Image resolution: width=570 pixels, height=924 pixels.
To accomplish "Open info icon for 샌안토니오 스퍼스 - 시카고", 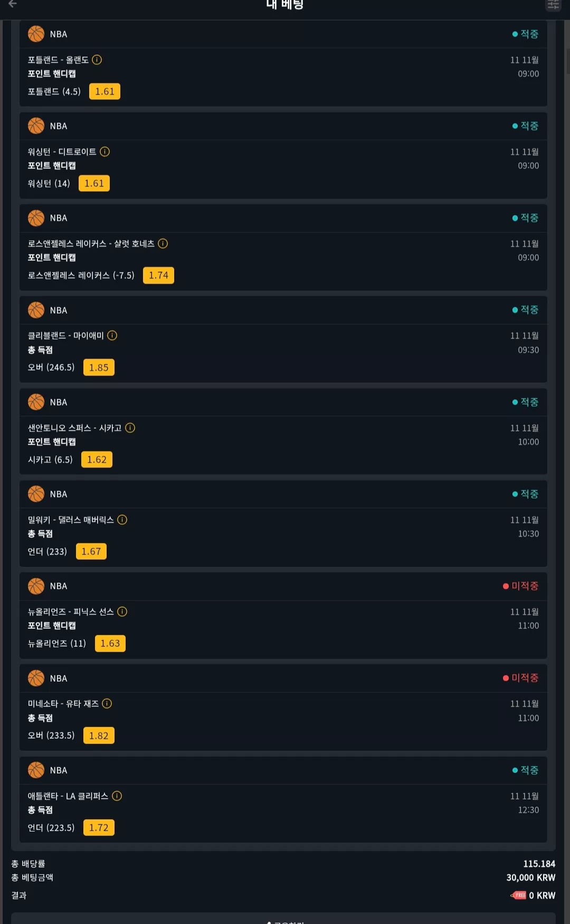I will [130, 428].
